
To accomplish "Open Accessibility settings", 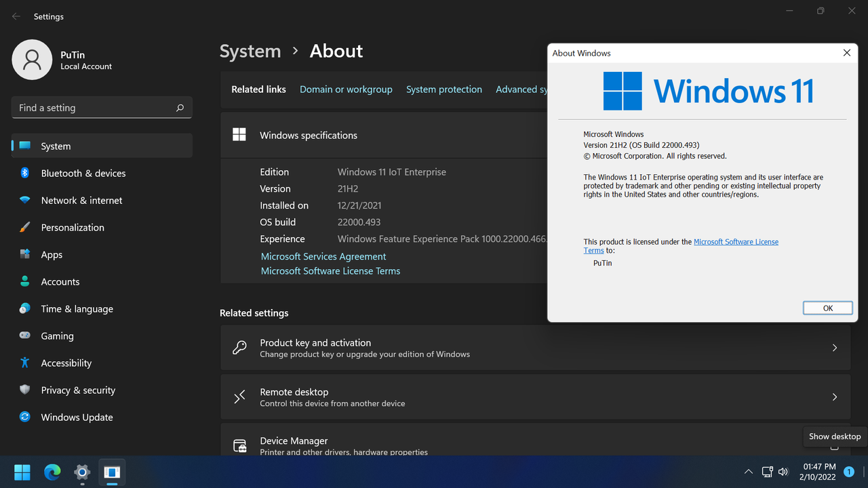I will tap(102, 363).
